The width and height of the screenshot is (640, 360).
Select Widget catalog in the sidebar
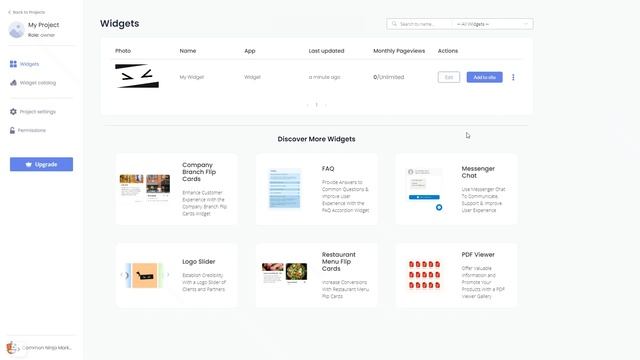38,83
